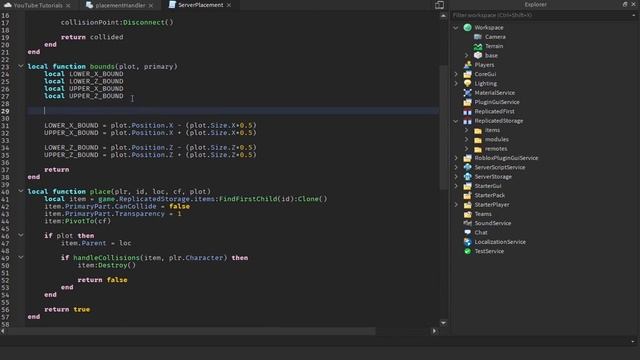This screenshot has width=640, height=360.
Task: Click the Lighting bulb icon
Action: click(467, 83)
